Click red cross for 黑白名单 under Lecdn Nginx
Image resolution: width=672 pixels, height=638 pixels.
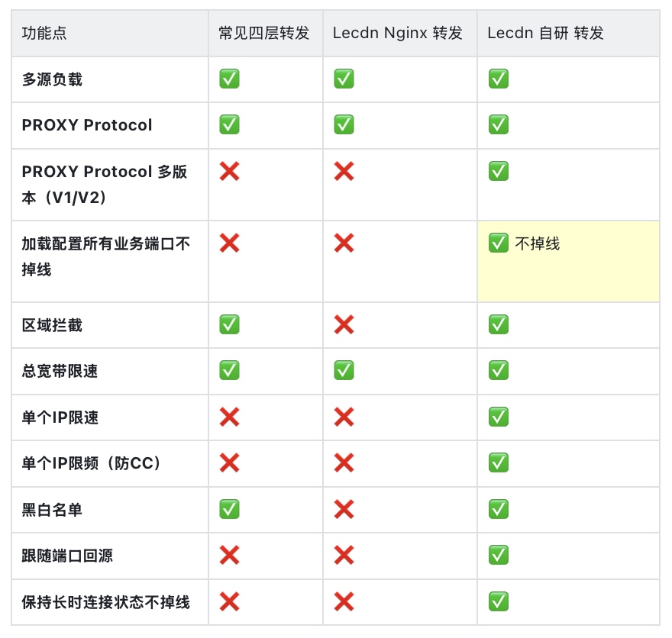[344, 509]
